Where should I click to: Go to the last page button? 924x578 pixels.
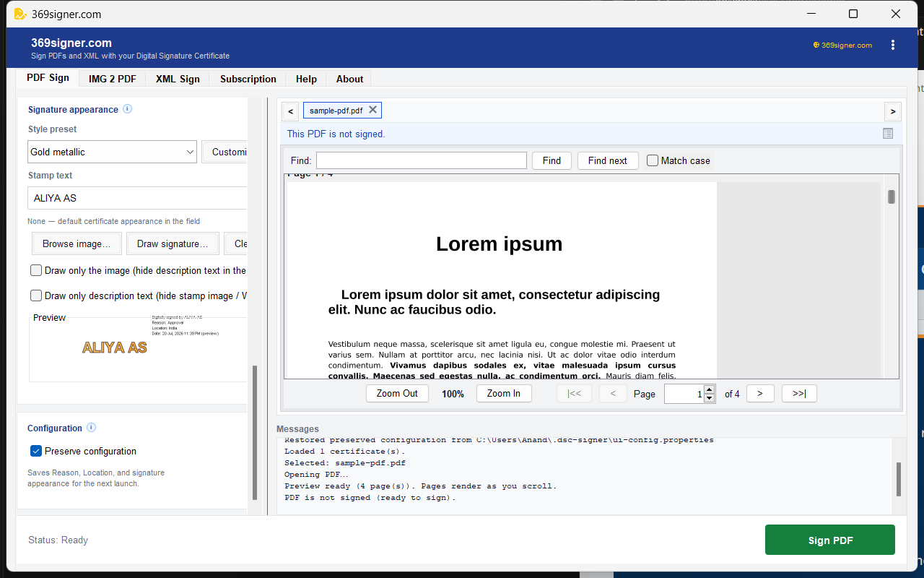799,394
